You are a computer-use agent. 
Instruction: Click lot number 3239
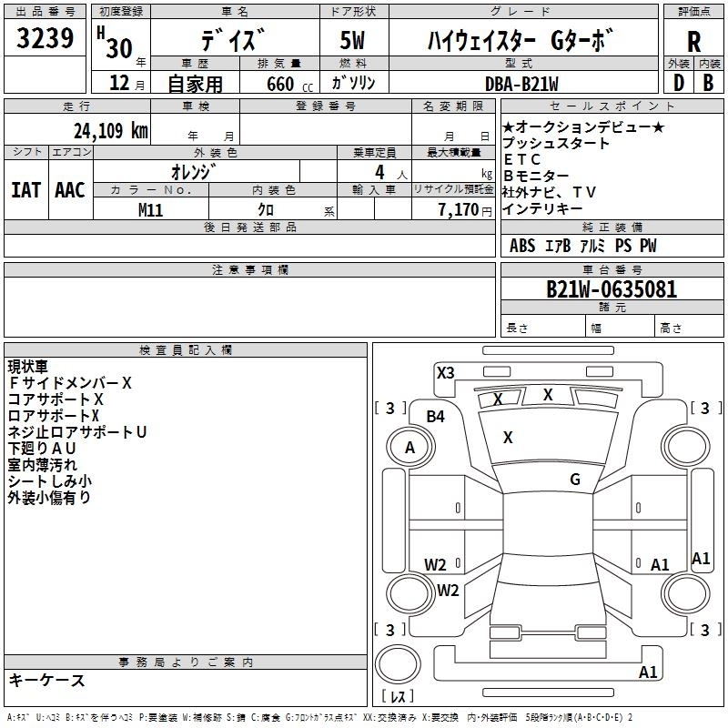pyautogui.click(x=45, y=38)
